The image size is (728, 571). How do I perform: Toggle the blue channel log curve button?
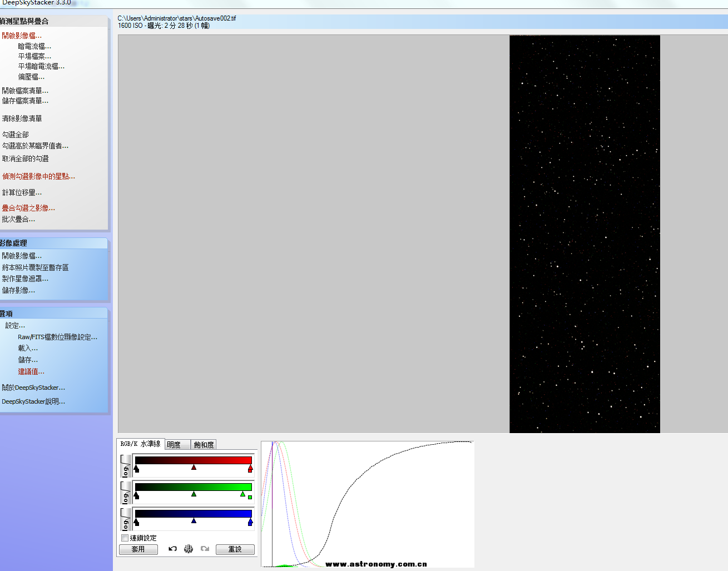[x=126, y=520]
